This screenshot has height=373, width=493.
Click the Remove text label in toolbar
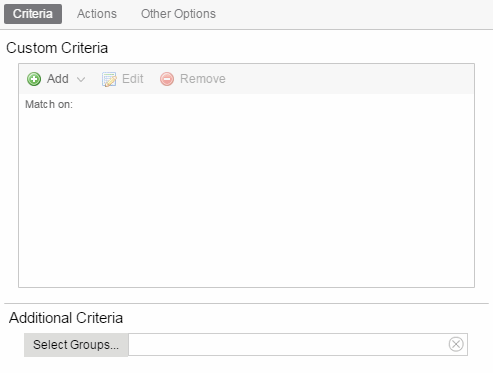(203, 79)
